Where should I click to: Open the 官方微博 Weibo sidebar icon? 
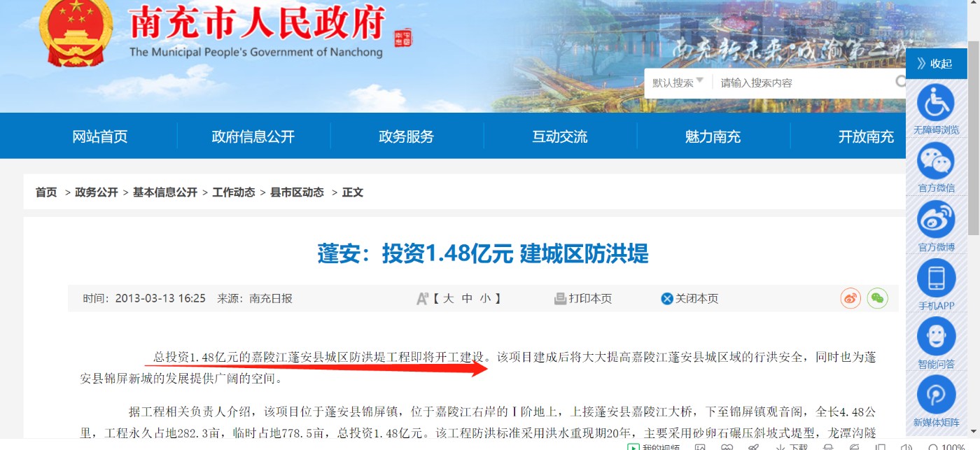935,219
